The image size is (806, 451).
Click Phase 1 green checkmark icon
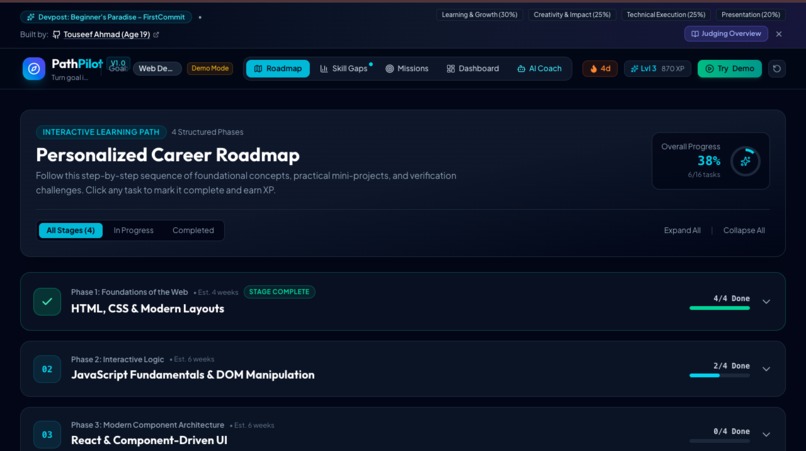[47, 302]
